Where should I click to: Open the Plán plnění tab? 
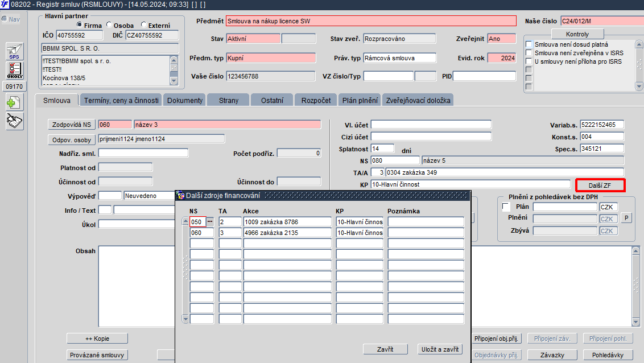click(x=360, y=100)
